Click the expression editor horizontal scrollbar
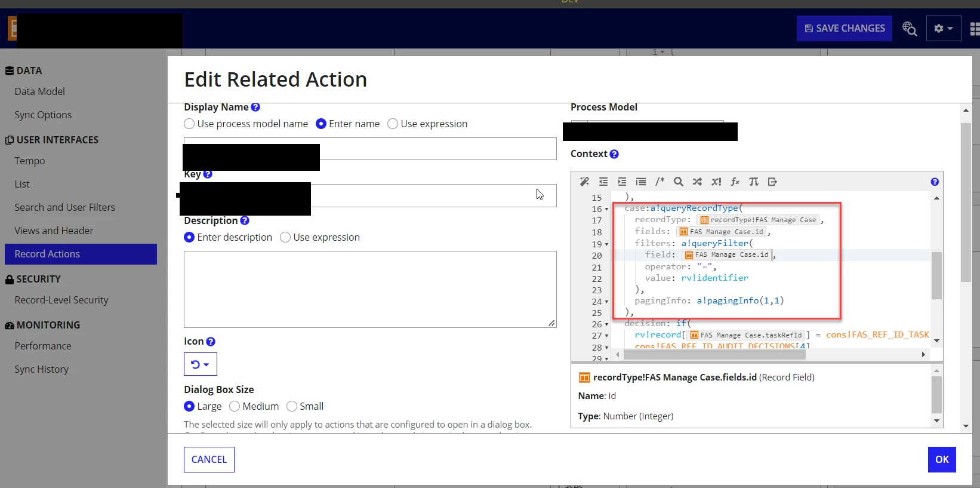980x488 pixels. coord(714,355)
